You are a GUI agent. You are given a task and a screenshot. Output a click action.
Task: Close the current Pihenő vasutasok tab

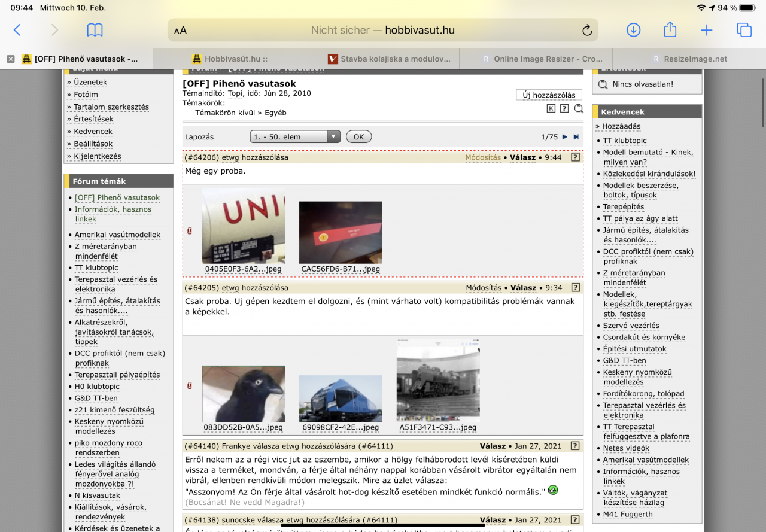click(x=11, y=59)
